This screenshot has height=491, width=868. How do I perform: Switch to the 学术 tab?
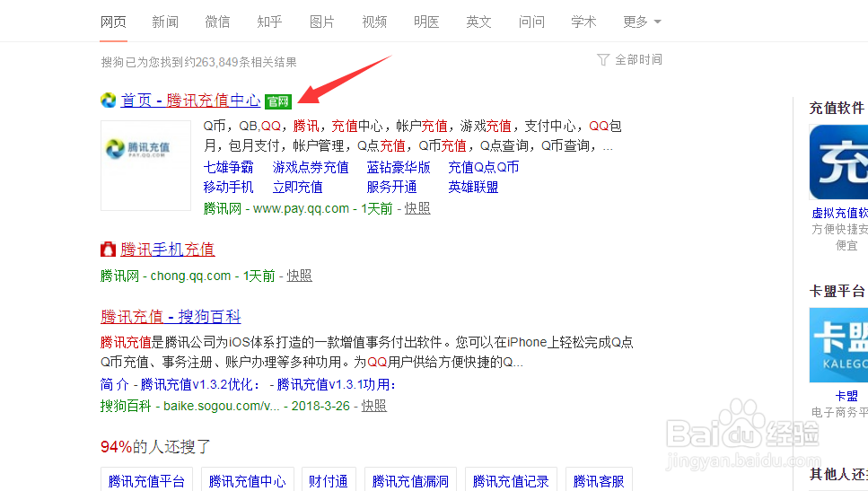pyautogui.click(x=583, y=22)
